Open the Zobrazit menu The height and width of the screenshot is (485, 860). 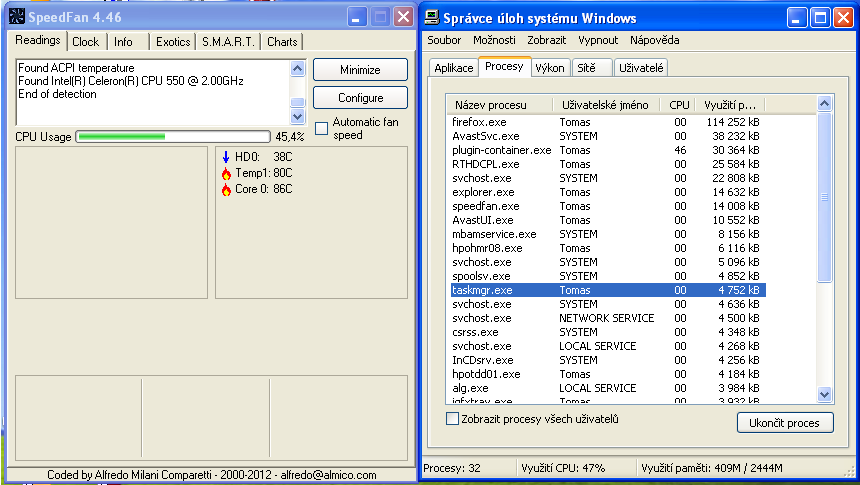pos(548,40)
